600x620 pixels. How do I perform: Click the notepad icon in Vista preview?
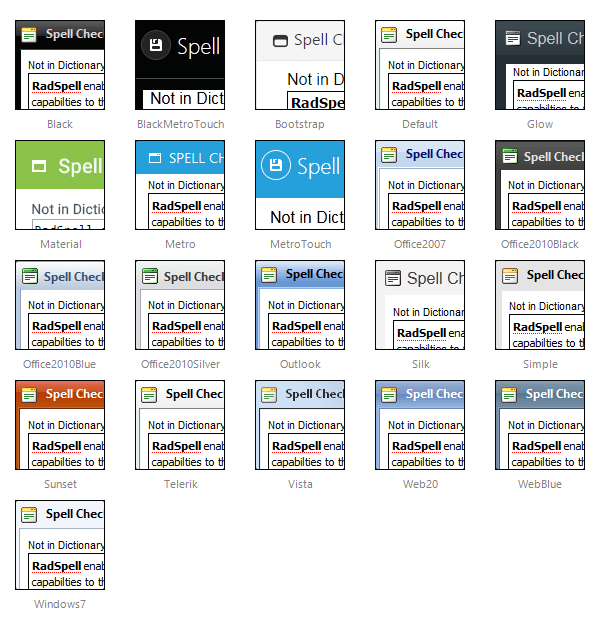269,395
